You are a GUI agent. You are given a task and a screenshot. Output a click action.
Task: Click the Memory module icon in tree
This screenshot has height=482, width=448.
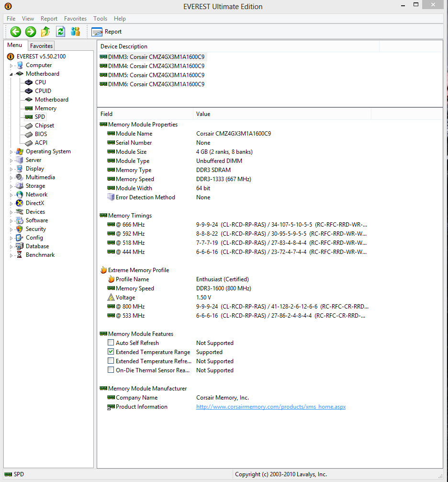[29, 108]
